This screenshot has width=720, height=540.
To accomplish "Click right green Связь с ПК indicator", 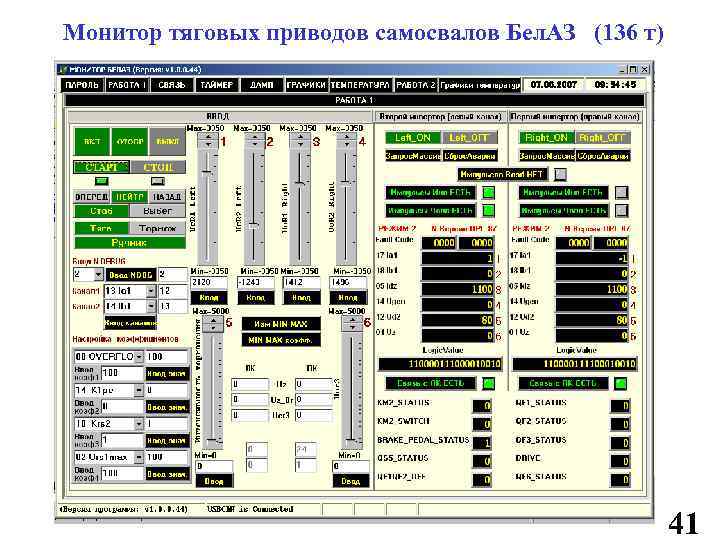I will [x=621, y=383].
